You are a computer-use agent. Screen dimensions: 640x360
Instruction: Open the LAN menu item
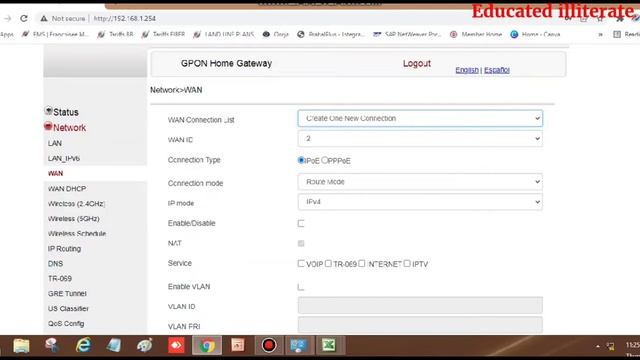[x=55, y=143]
